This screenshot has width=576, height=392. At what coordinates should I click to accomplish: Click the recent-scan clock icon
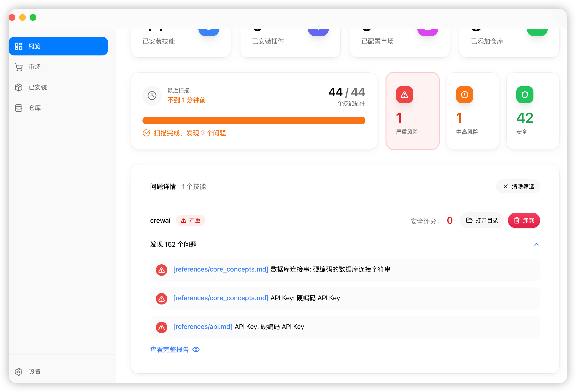152,96
